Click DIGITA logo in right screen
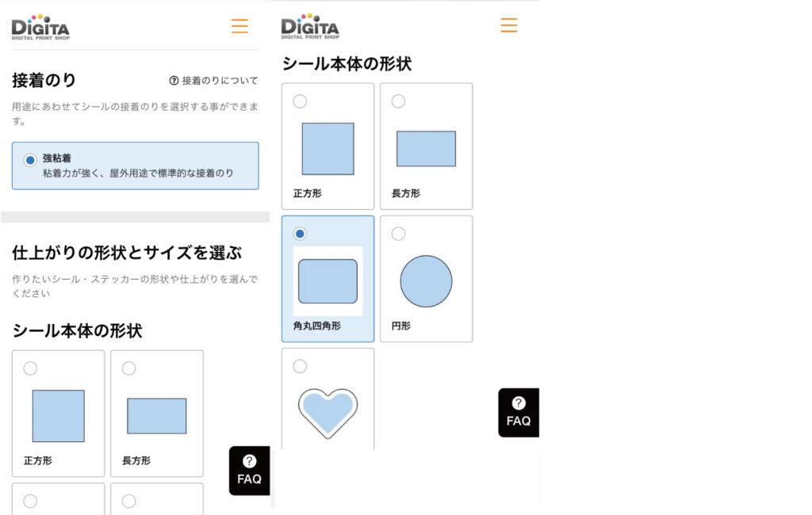This screenshot has width=812, height=515. pyautogui.click(x=310, y=26)
